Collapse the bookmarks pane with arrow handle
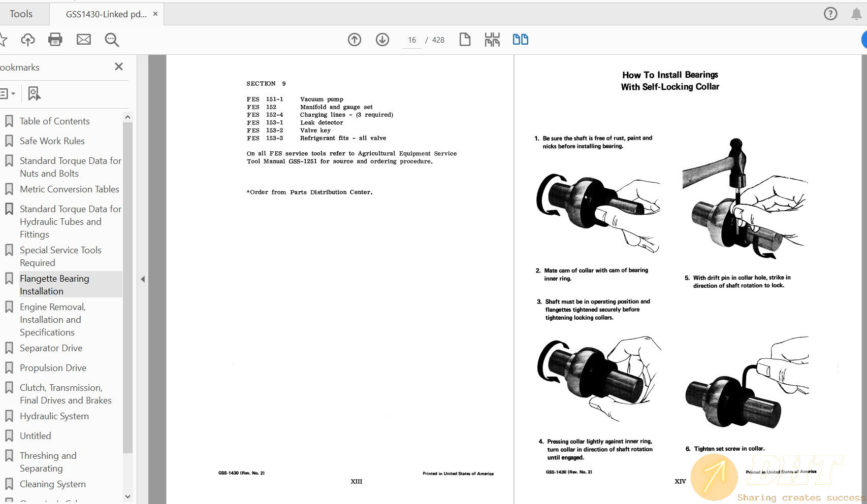 143,279
